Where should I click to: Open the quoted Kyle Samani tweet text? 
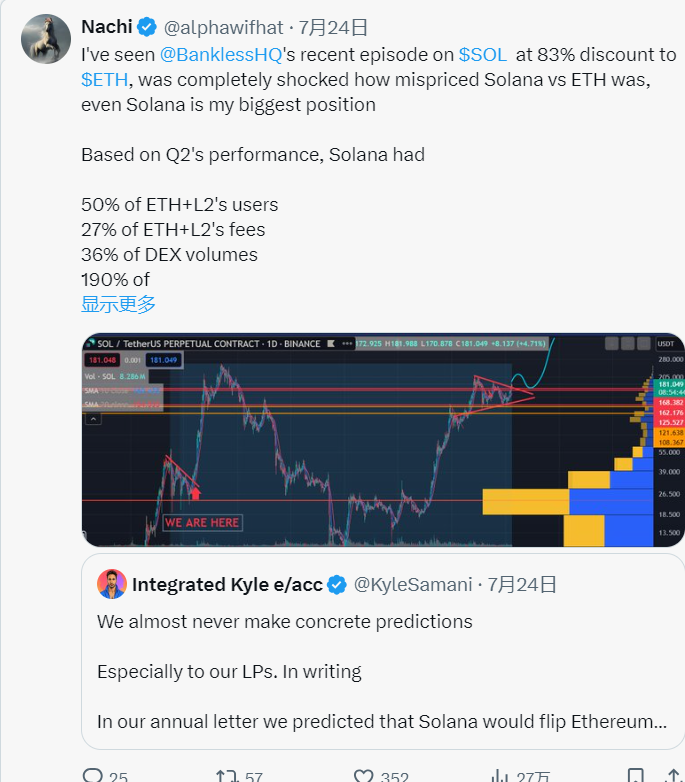pyautogui.click(x=382, y=671)
